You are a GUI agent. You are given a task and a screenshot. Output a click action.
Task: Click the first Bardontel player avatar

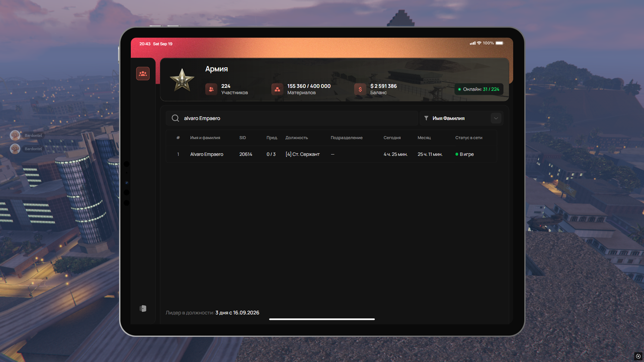(15, 135)
